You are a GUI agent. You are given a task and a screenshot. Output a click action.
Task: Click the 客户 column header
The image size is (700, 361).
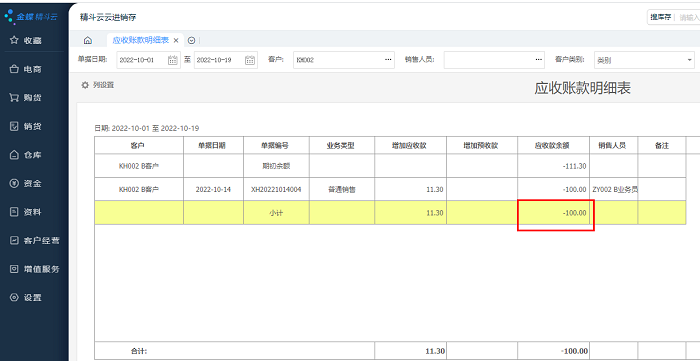[139, 145]
